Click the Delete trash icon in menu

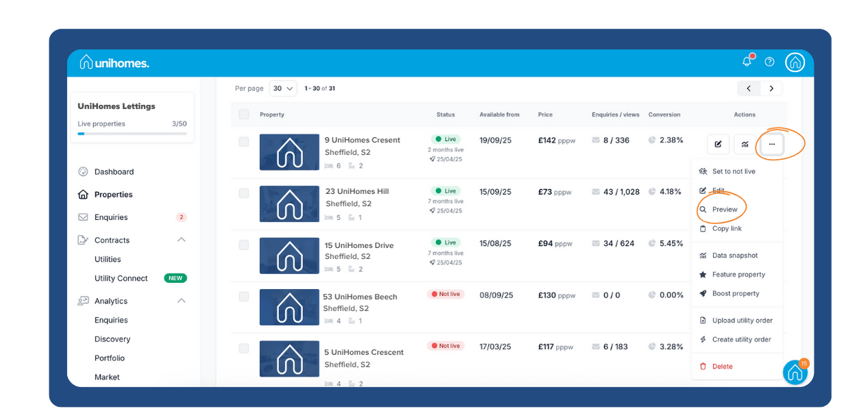[x=703, y=367]
